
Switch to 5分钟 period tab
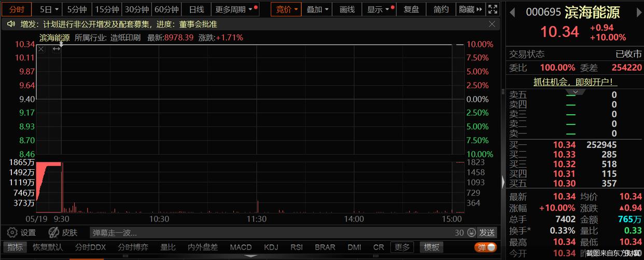(x=77, y=9)
